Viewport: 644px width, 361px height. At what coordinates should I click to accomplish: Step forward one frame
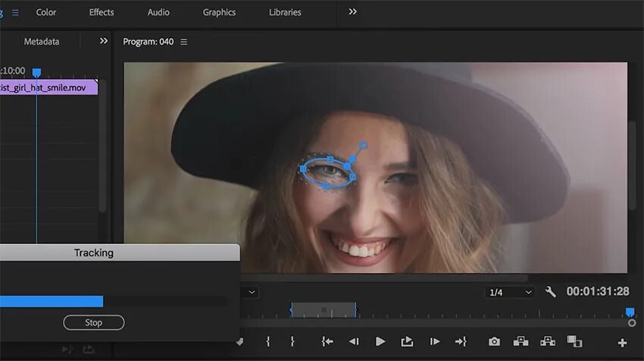point(435,342)
